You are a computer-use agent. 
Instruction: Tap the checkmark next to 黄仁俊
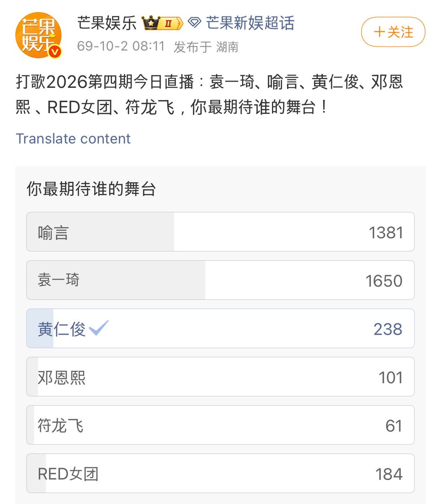[99, 328]
